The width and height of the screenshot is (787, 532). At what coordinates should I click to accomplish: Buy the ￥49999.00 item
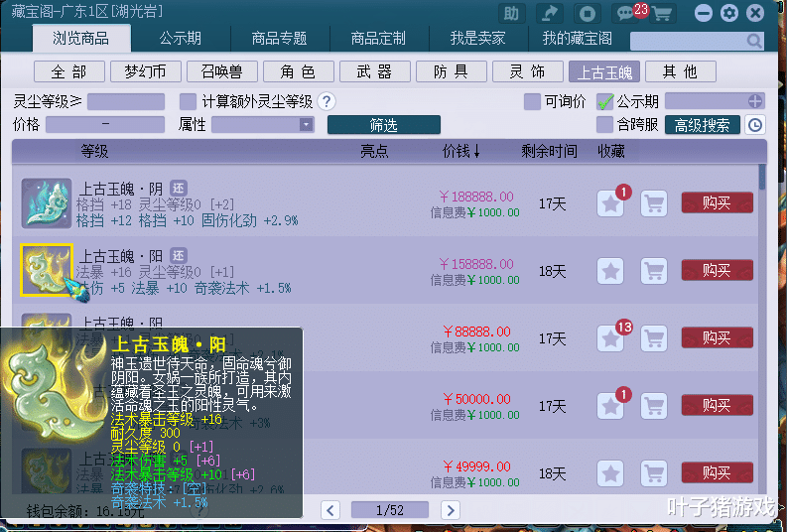click(718, 472)
